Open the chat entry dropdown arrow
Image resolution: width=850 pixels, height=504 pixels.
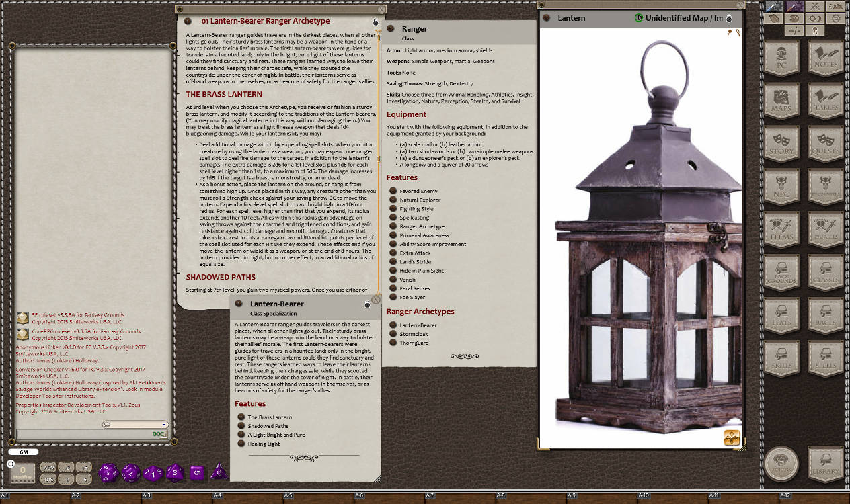[x=163, y=424]
